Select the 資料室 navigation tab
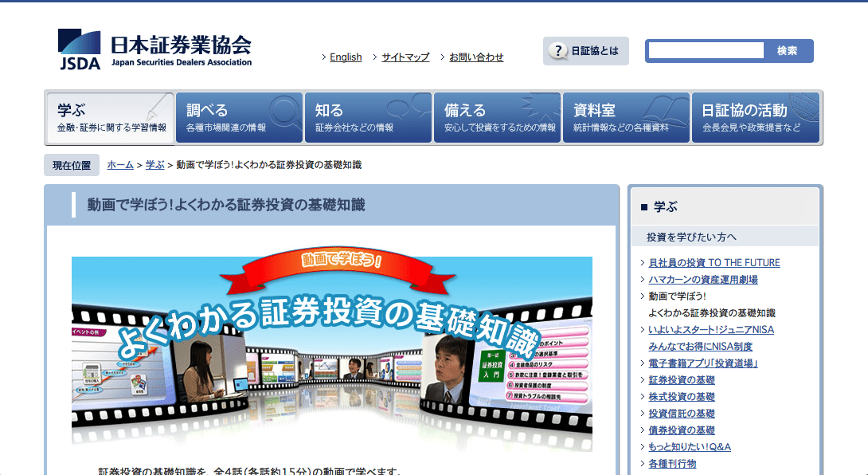 click(626, 118)
